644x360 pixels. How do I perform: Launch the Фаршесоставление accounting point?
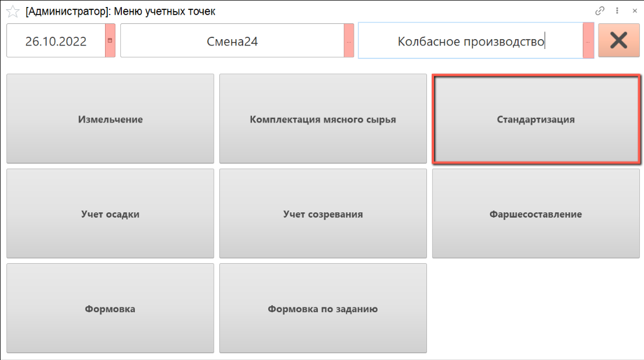click(535, 214)
